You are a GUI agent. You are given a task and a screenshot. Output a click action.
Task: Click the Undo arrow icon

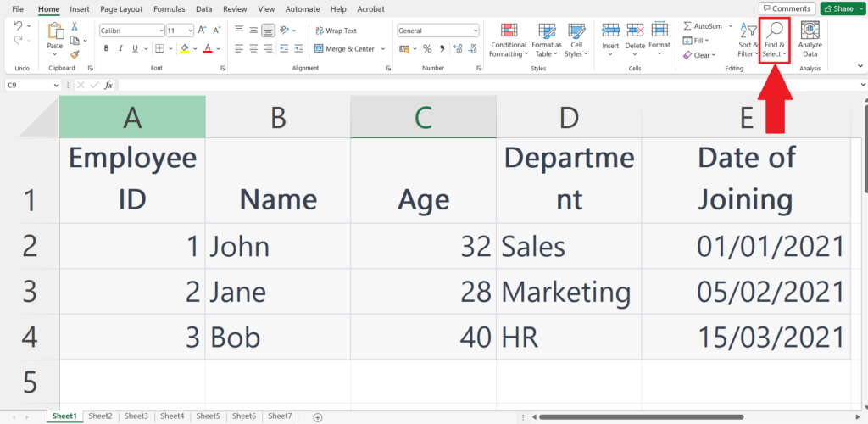point(18,26)
